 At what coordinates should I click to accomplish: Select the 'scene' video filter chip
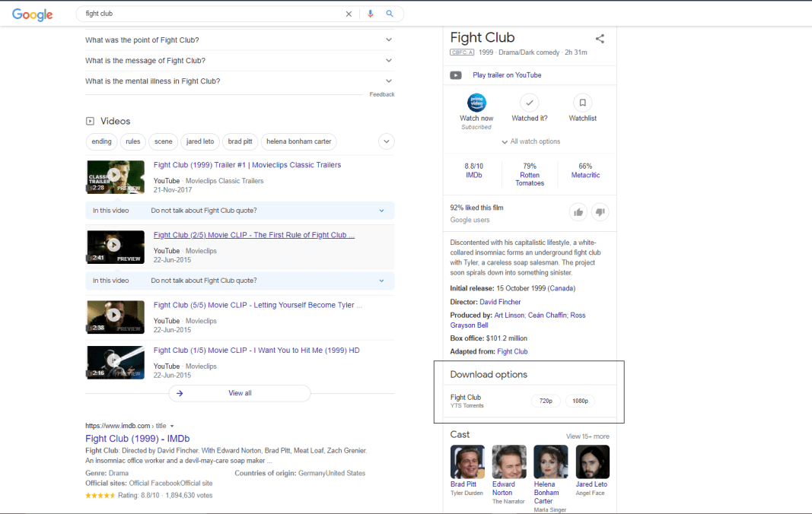(163, 141)
